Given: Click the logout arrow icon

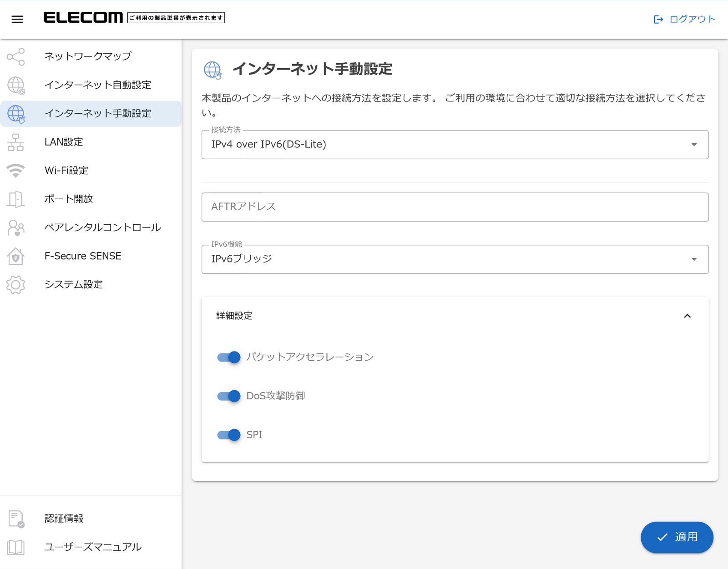Looking at the screenshot, I should 658,19.
